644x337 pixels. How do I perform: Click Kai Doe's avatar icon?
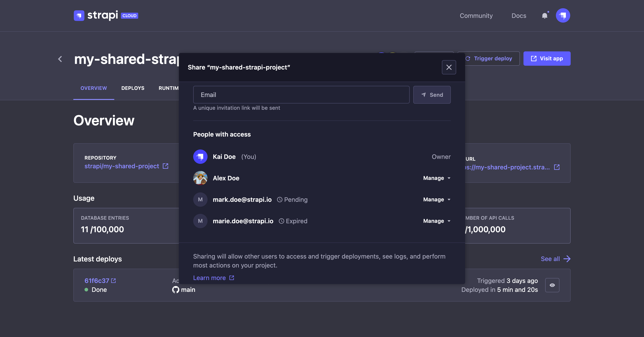[x=200, y=157]
